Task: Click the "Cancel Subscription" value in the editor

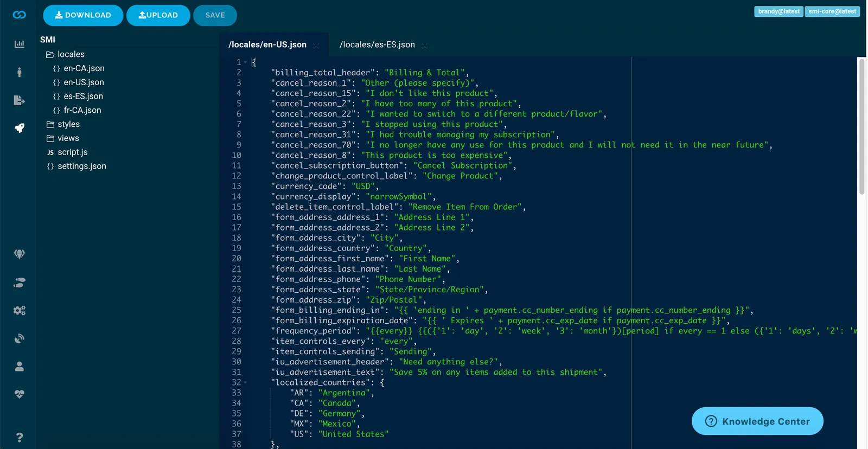Action: click(x=463, y=165)
